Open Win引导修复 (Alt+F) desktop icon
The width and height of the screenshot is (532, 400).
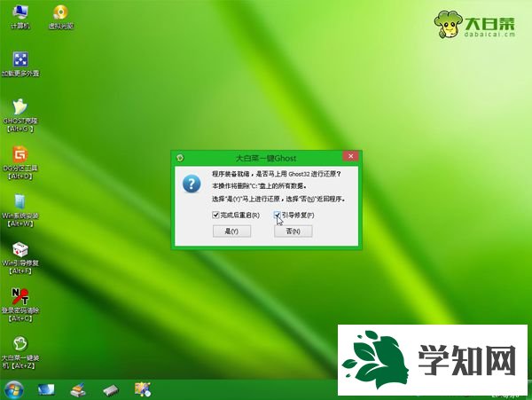point(20,258)
